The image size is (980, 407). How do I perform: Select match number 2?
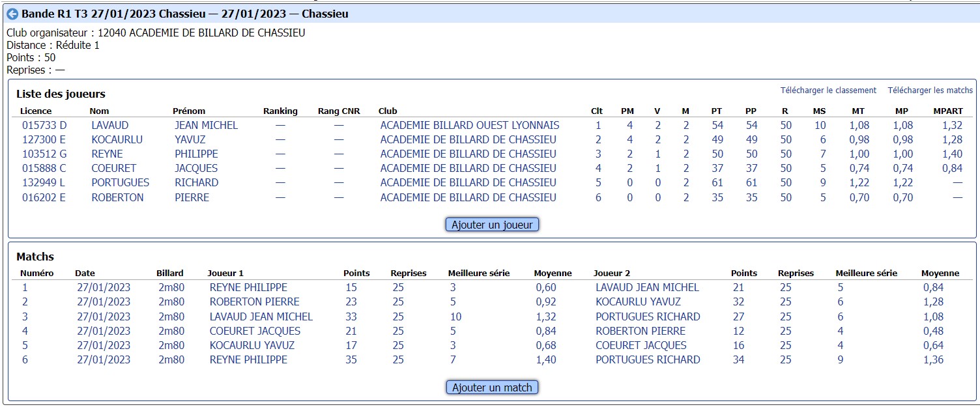pos(25,302)
